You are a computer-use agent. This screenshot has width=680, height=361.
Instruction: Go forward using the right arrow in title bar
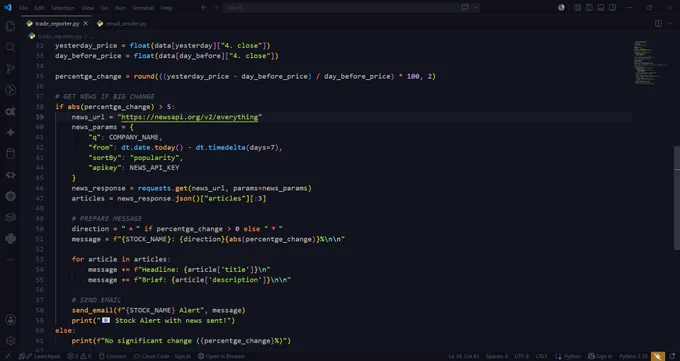[x=216, y=7]
